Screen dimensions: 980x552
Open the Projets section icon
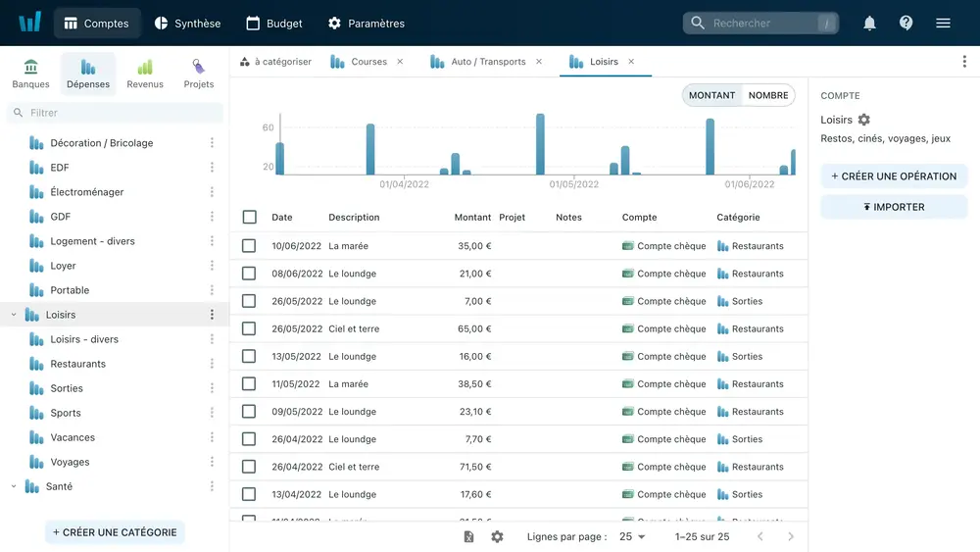click(199, 74)
